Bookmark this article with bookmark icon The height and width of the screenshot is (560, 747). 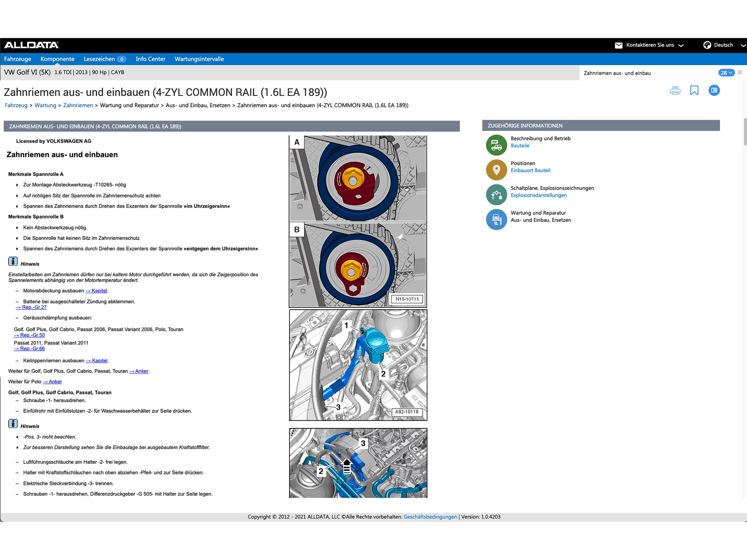click(694, 90)
